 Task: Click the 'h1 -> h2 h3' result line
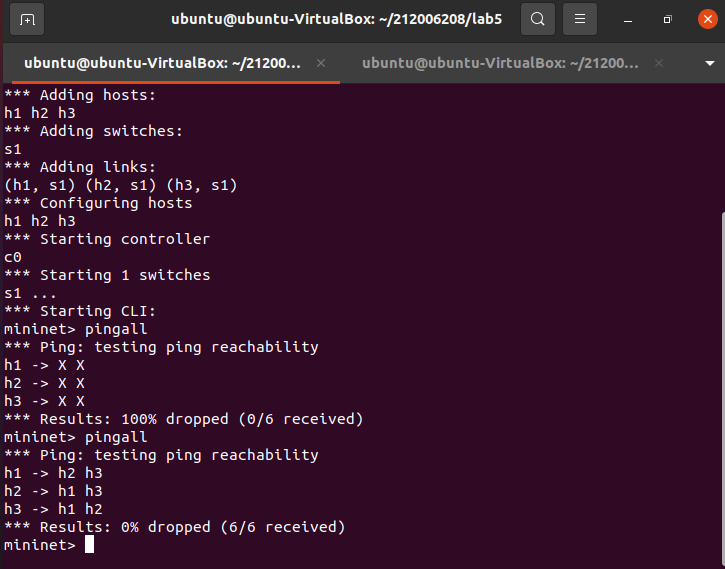pos(53,473)
